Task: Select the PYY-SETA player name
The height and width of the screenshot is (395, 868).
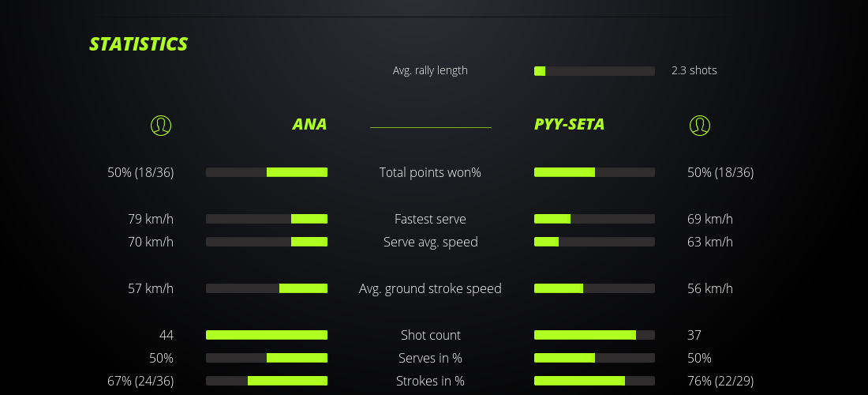Action: tap(569, 124)
